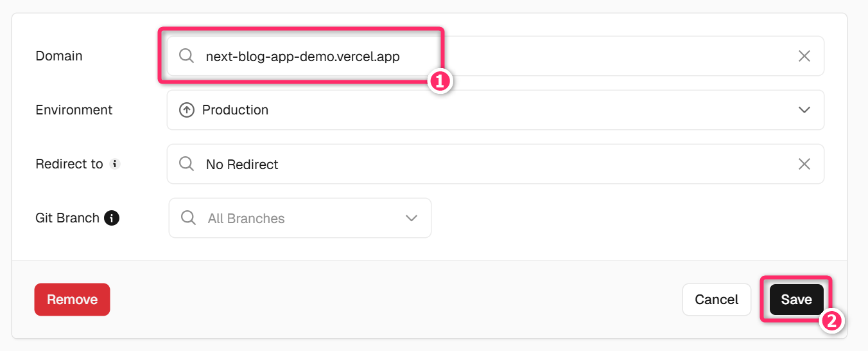Click the Cancel button

click(x=716, y=300)
